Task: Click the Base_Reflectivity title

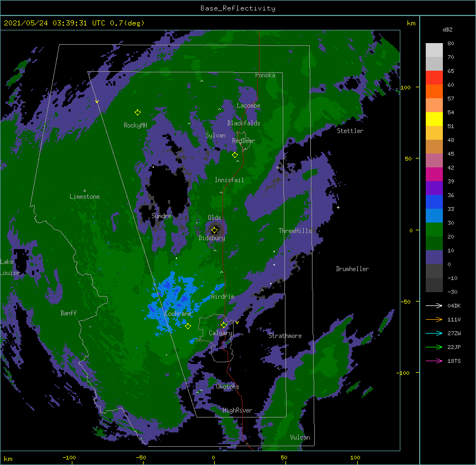Action: click(x=238, y=8)
